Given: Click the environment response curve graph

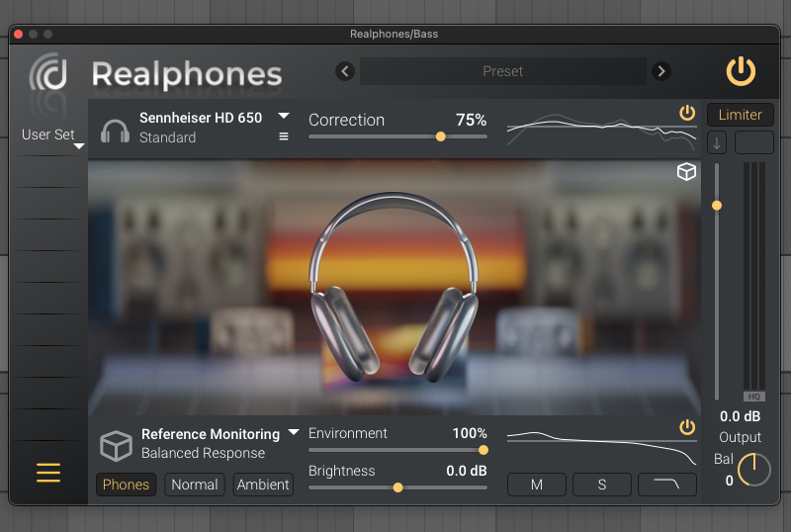Looking at the screenshot, I should pos(601,448).
